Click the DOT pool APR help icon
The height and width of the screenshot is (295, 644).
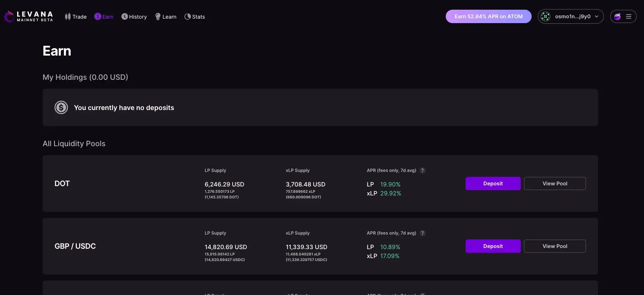coord(423,170)
